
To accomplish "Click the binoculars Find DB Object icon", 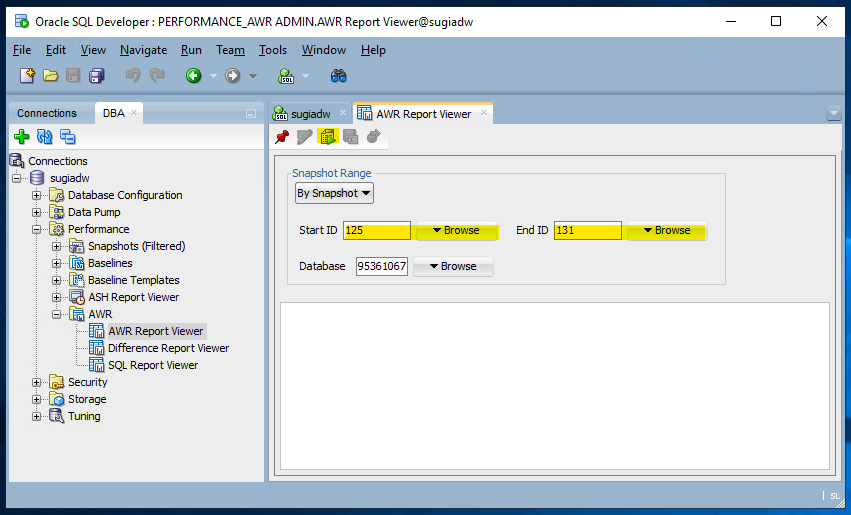I will tap(338, 75).
